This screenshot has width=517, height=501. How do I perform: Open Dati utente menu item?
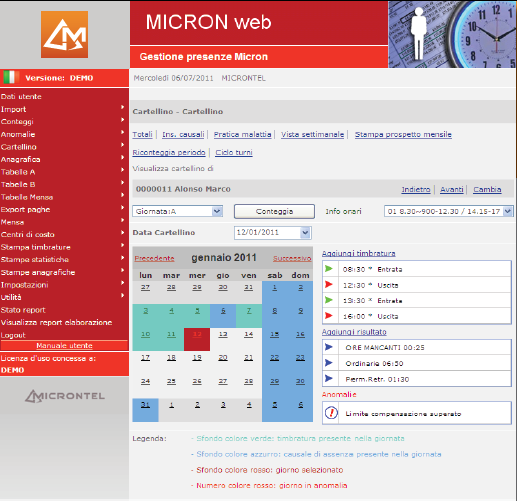(21, 97)
